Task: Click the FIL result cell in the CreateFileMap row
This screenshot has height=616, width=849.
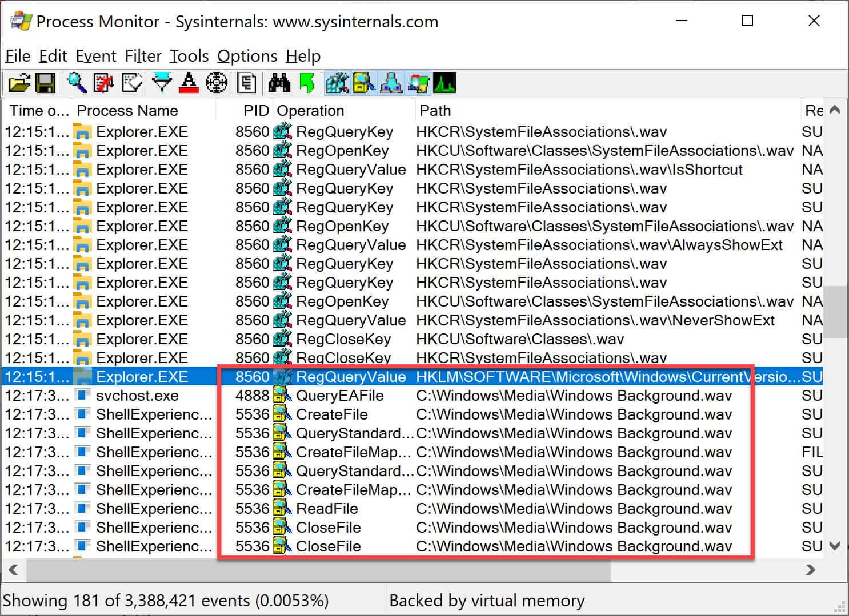Action: click(812, 452)
